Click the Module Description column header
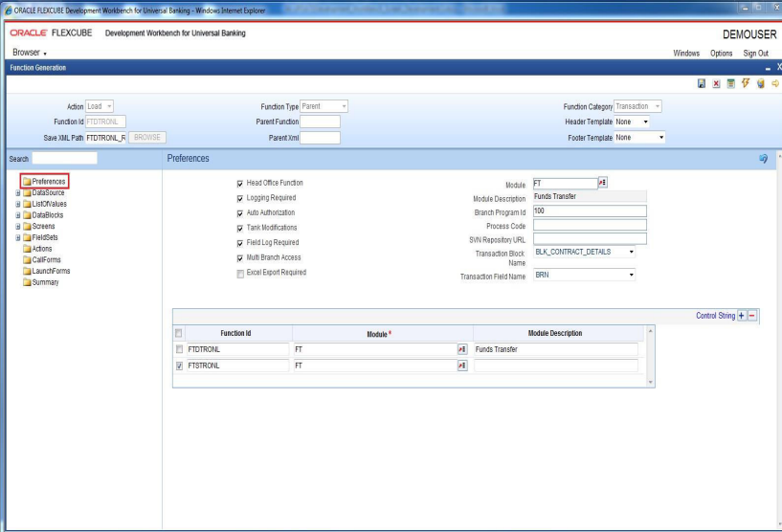The width and height of the screenshot is (782, 532). pos(558,333)
